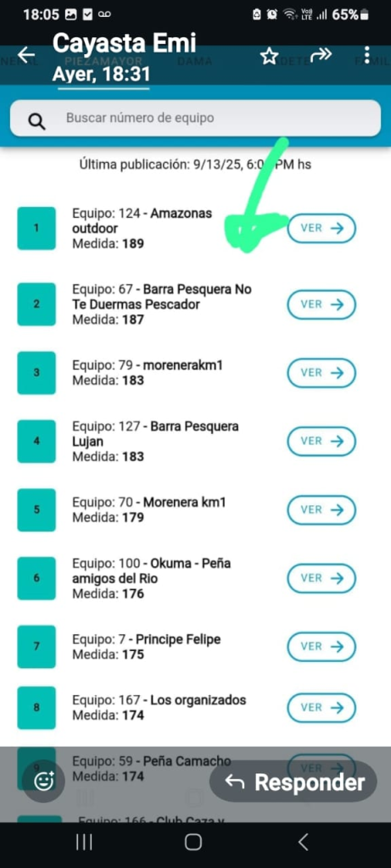Open VER for morenerakm1 team
The image size is (391, 868).
pyautogui.click(x=321, y=373)
